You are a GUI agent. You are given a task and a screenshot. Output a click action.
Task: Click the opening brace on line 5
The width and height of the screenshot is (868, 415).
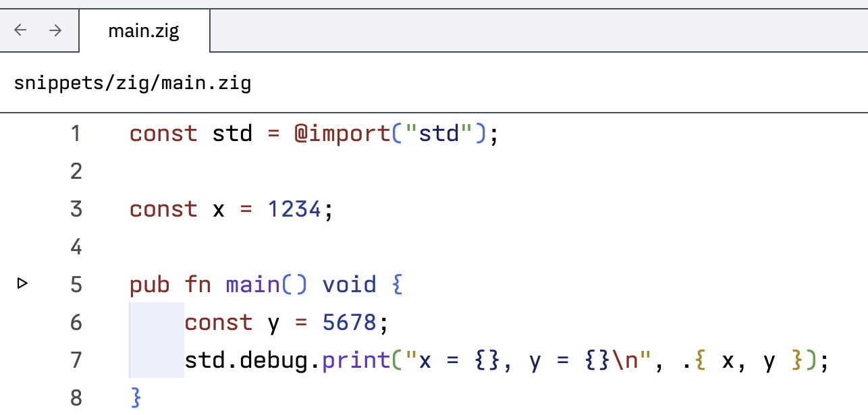[x=397, y=285]
